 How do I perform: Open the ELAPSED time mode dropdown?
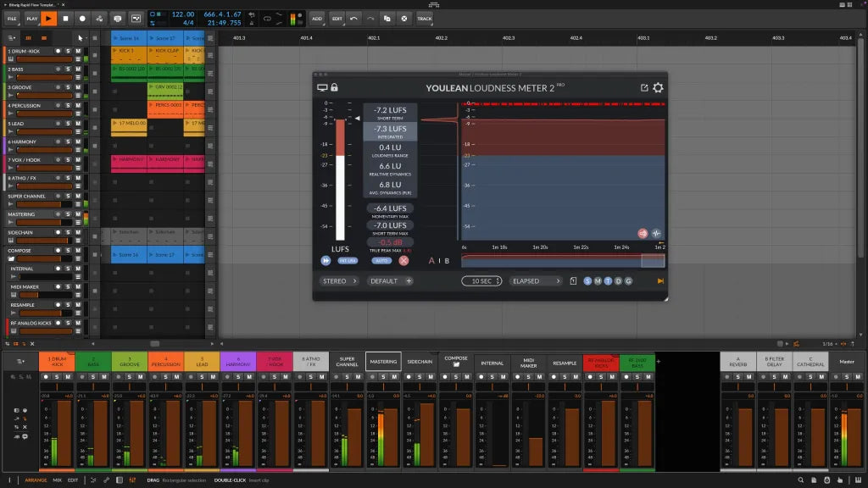click(536, 281)
